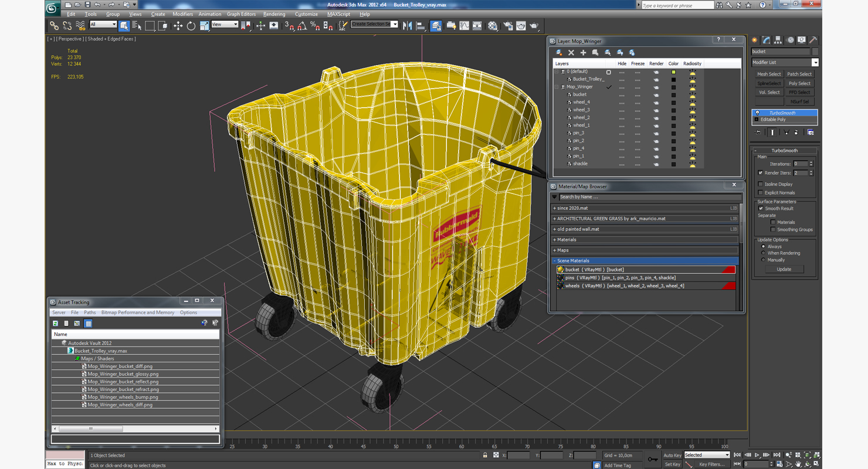Enable Separate by Materials checkbox

click(x=773, y=222)
